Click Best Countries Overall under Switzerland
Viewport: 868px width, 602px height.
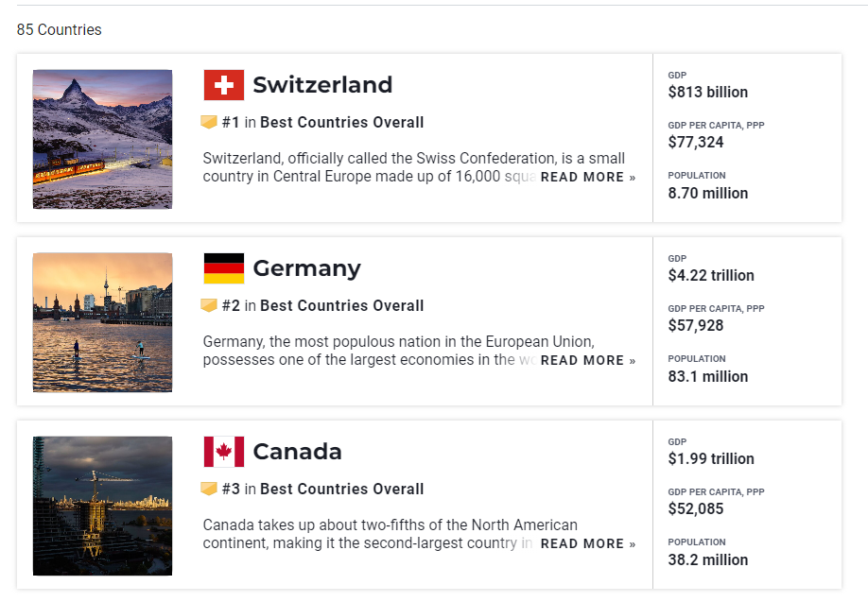pos(341,122)
